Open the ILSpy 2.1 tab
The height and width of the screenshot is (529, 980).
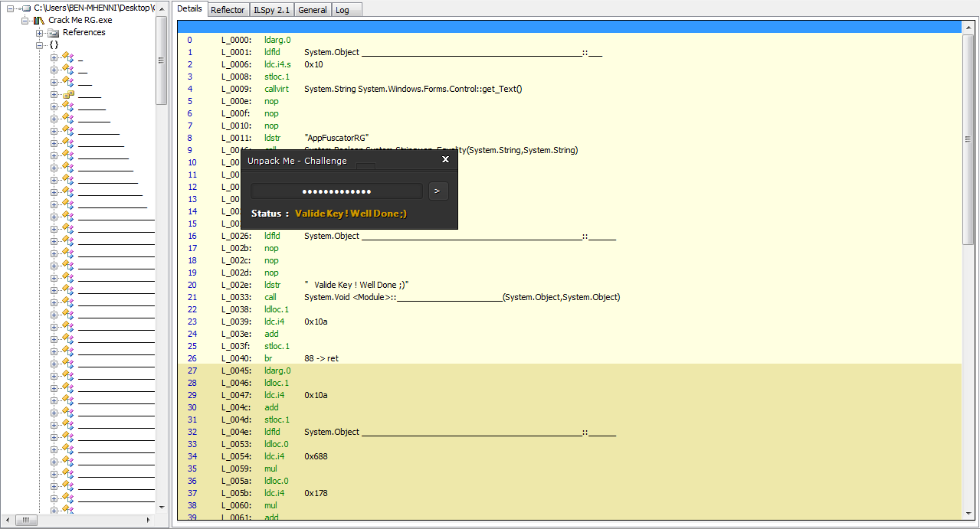pos(271,10)
